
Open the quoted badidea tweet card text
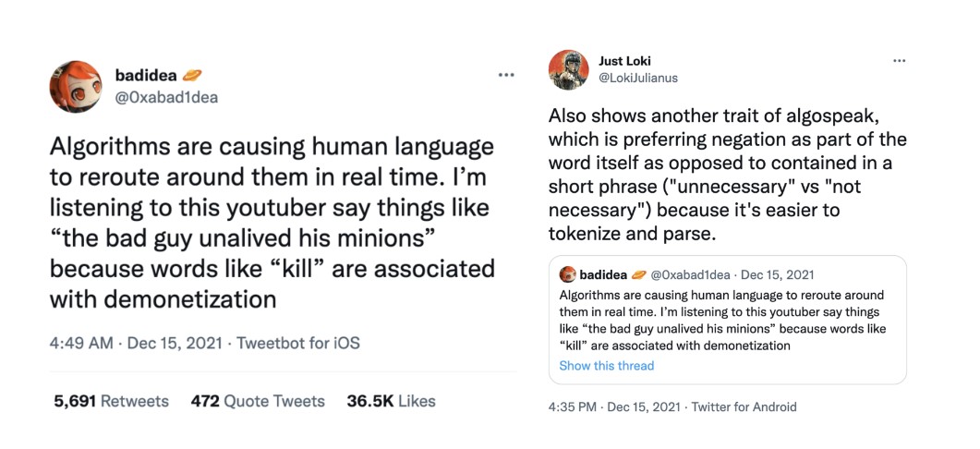(720, 321)
